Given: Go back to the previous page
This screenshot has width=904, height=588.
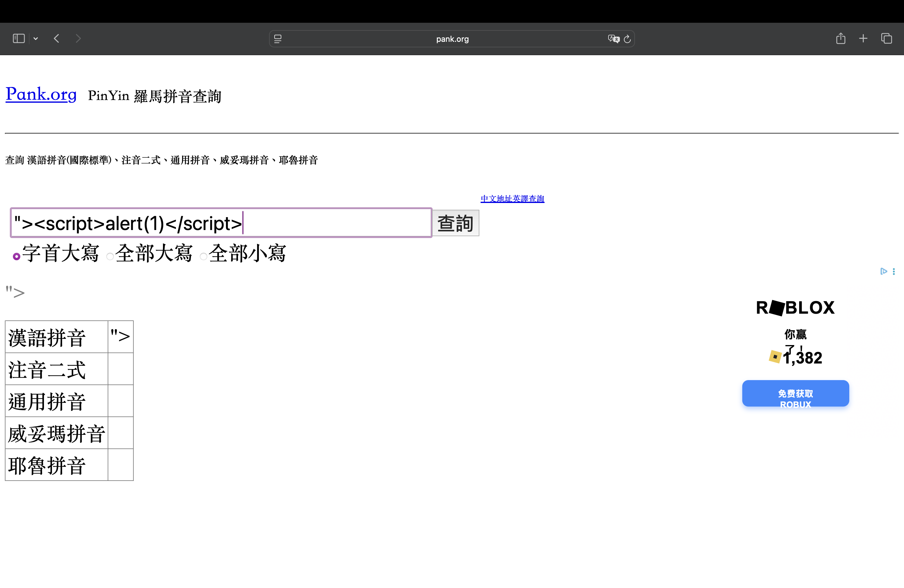Looking at the screenshot, I should (57, 38).
